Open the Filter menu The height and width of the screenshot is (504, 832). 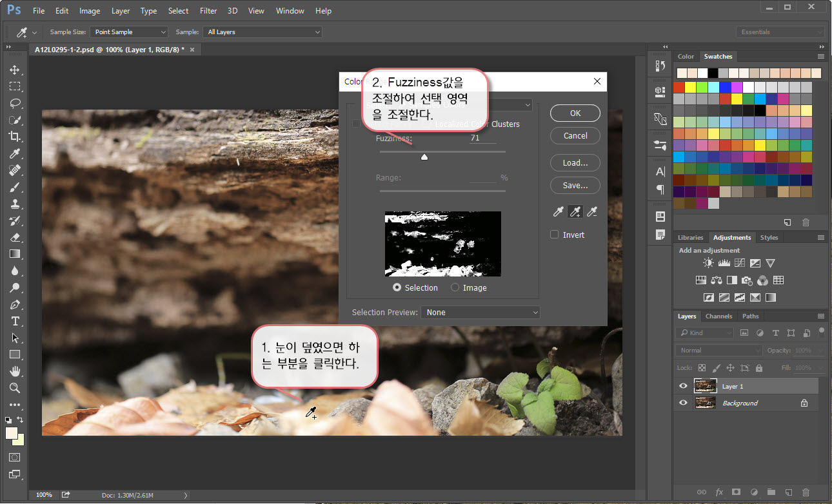pos(208,11)
